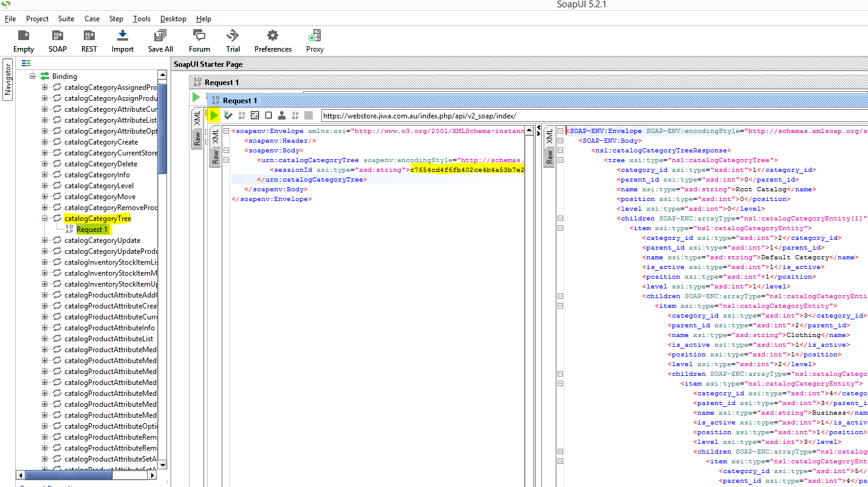
Task: Open Preferences gear icon
Action: tap(273, 40)
